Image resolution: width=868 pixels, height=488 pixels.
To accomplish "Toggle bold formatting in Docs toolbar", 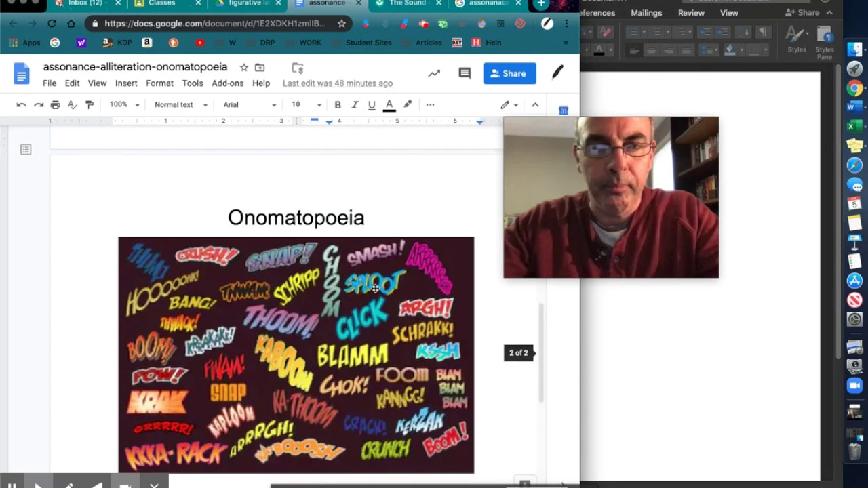I will (338, 104).
